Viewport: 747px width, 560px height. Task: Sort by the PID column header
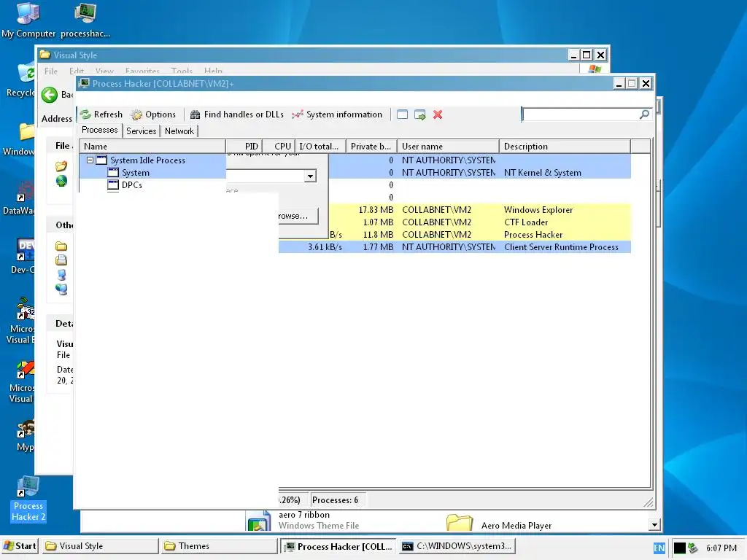point(244,146)
